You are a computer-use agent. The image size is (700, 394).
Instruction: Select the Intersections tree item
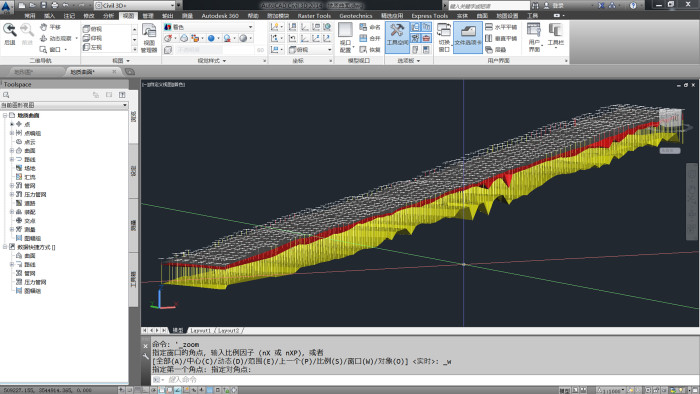pyautogui.click(x=25, y=221)
